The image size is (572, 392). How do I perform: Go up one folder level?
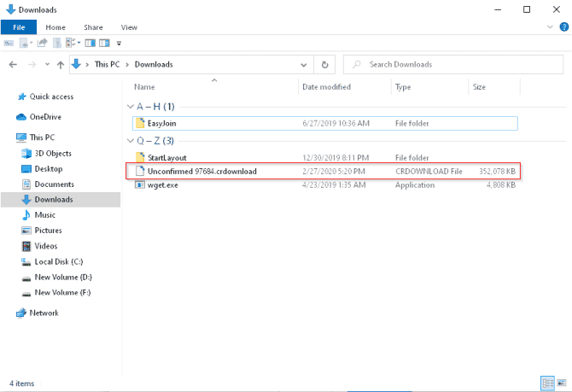click(x=61, y=65)
